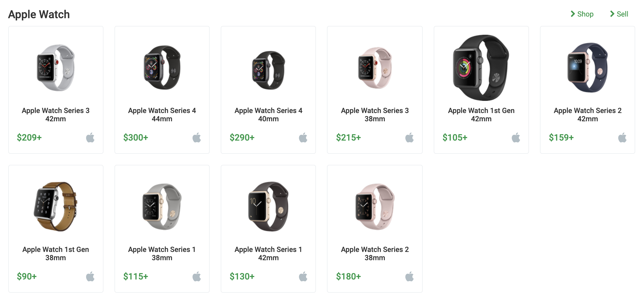
Task: Open the Shop link
Action: point(585,14)
